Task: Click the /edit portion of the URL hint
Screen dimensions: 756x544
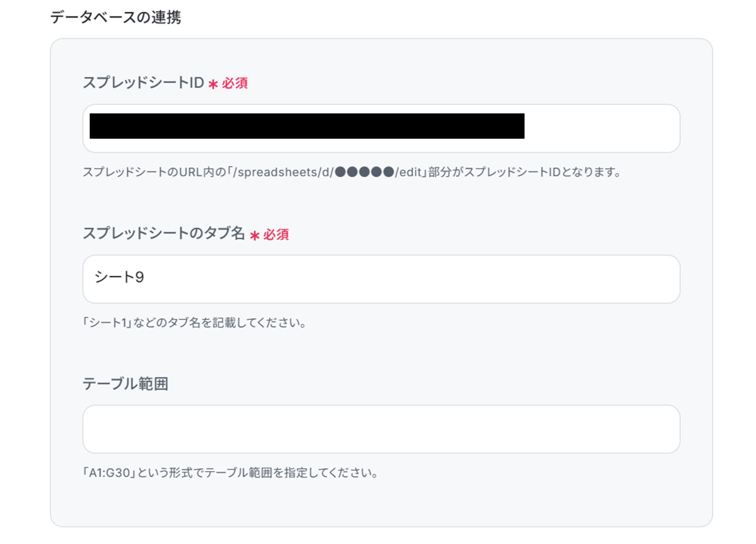Action: point(408,172)
